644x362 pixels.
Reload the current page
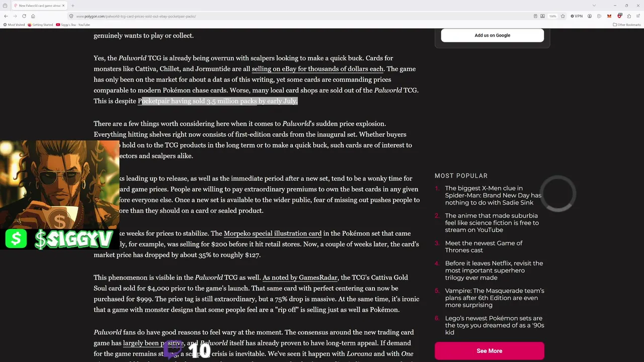tap(24, 16)
